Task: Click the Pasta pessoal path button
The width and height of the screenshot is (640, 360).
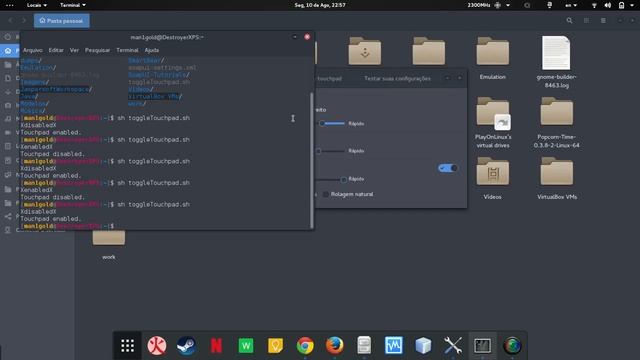Action: pos(62,20)
